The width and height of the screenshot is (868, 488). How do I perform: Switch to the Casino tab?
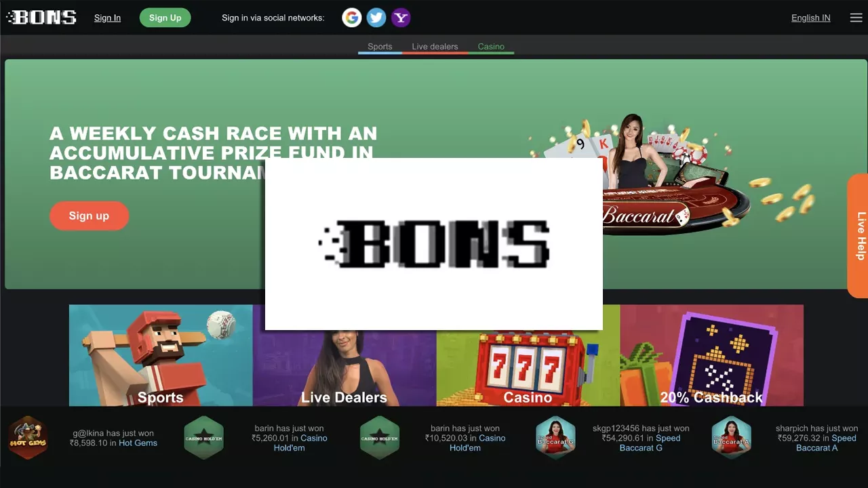click(491, 47)
